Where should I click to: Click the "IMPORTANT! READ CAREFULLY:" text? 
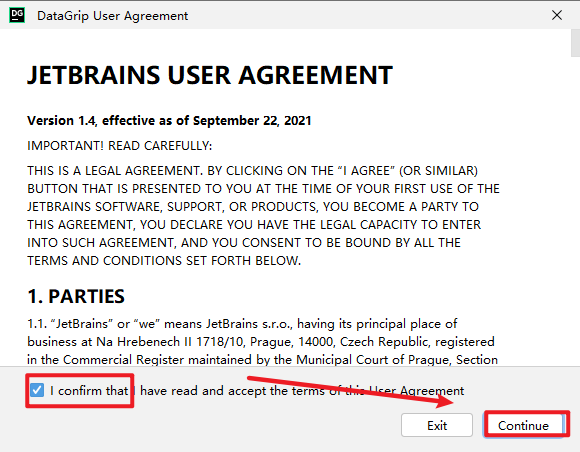(119, 146)
